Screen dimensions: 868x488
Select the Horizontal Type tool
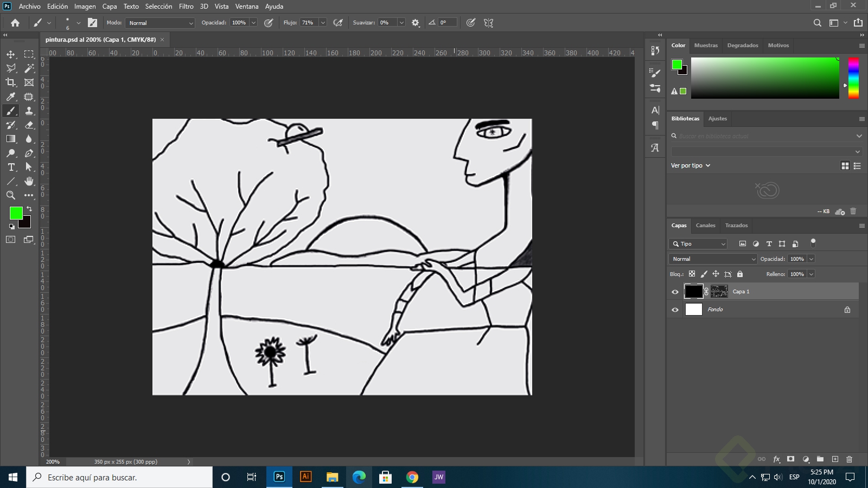(x=11, y=167)
